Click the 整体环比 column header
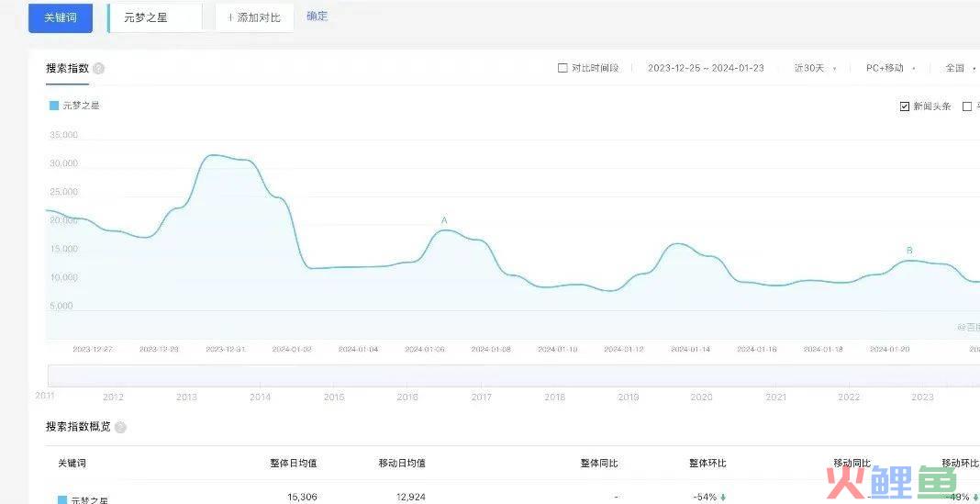This screenshot has height=504, width=980. 708,464
